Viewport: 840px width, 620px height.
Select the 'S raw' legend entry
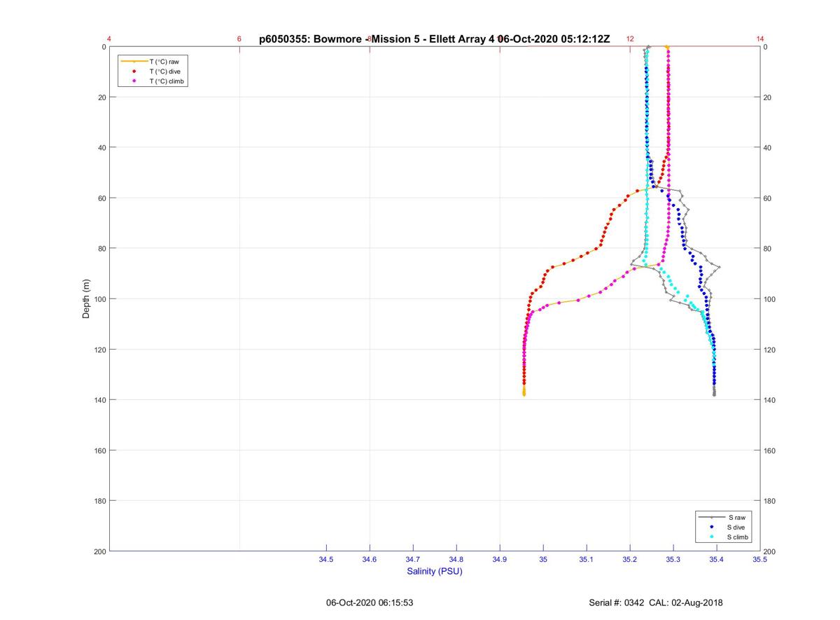[736, 517]
